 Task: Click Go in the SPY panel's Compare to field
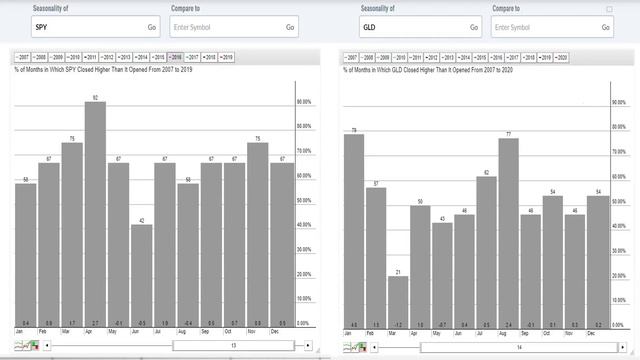(290, 27)
